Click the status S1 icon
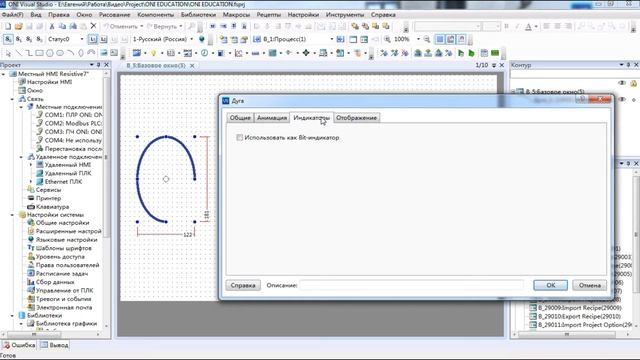Image resolution: width=640 pixels, height=360 pixels. tap(18, 39)
